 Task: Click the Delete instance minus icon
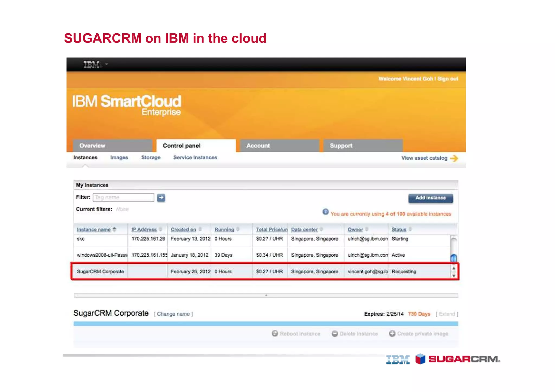point(335,334)
